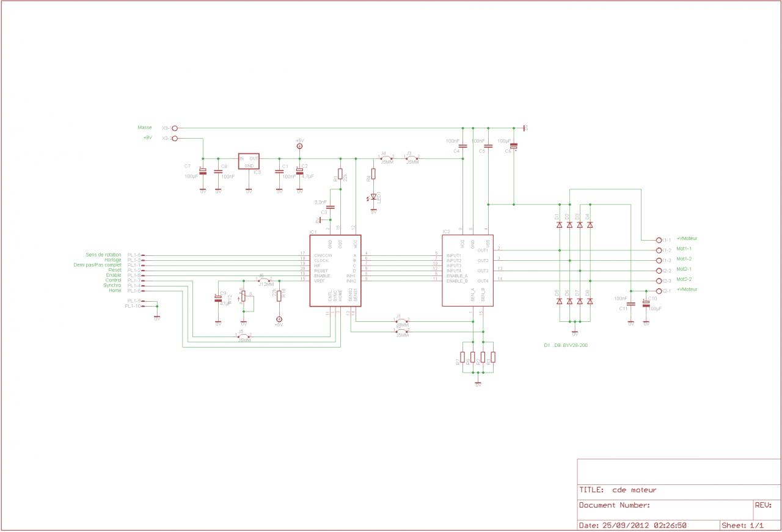Click capacitor C8 near the regulator input

pos(218,173)
